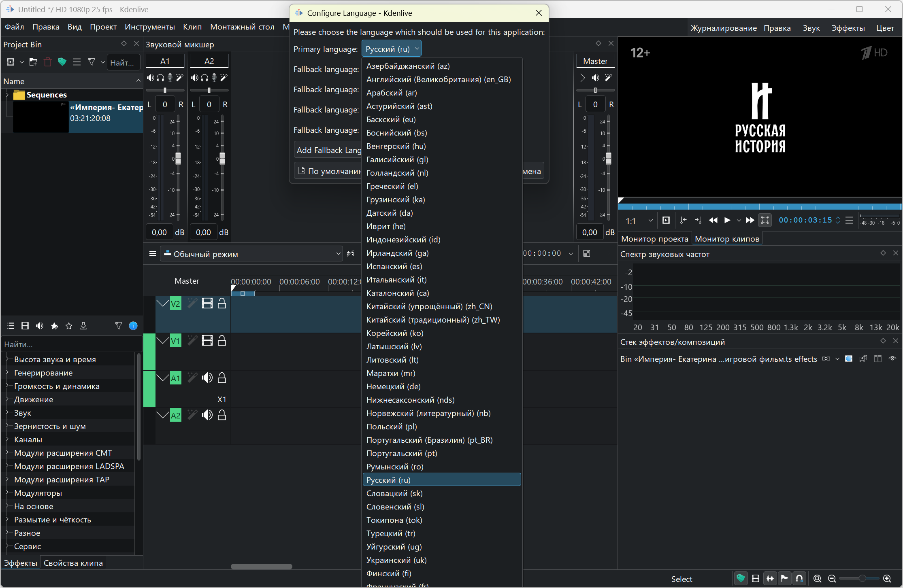
Task: Expand the Громкость и динамика effects category
Action: tap(7, 386)
